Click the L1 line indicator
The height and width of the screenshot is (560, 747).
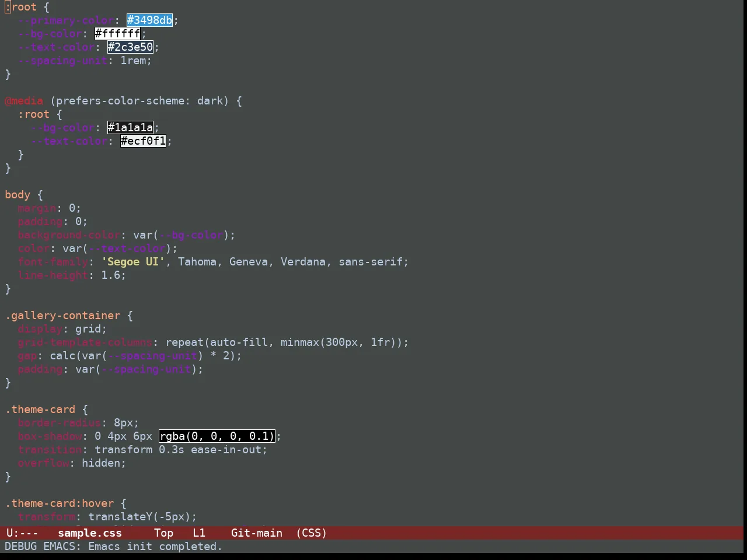(199, 533)
